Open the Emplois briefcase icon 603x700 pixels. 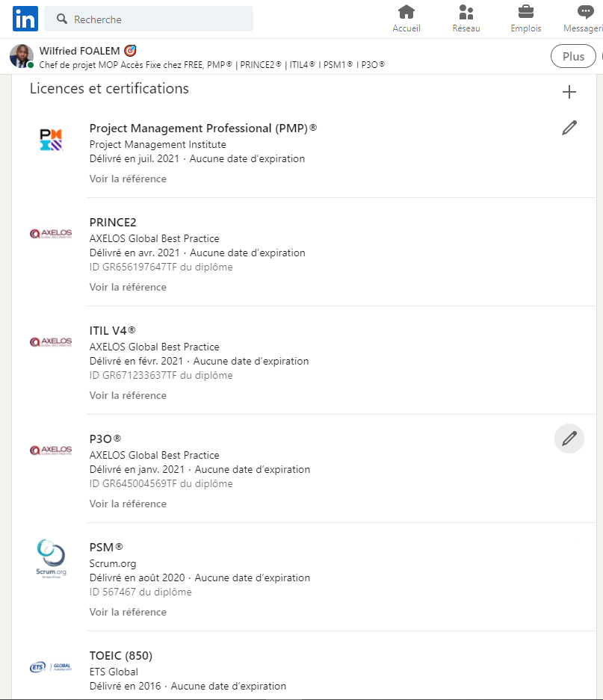pyautogui.click(x=526, y=12)
